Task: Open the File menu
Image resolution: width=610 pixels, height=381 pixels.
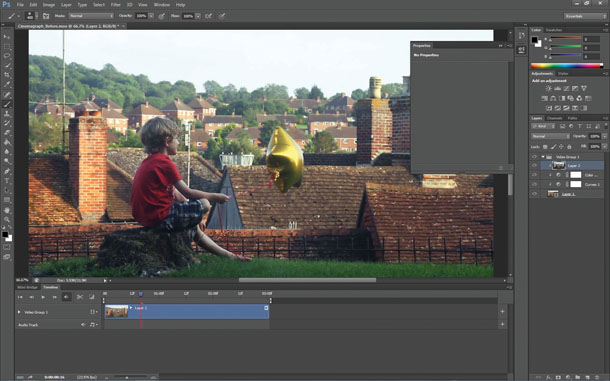Action: point(20,5)
